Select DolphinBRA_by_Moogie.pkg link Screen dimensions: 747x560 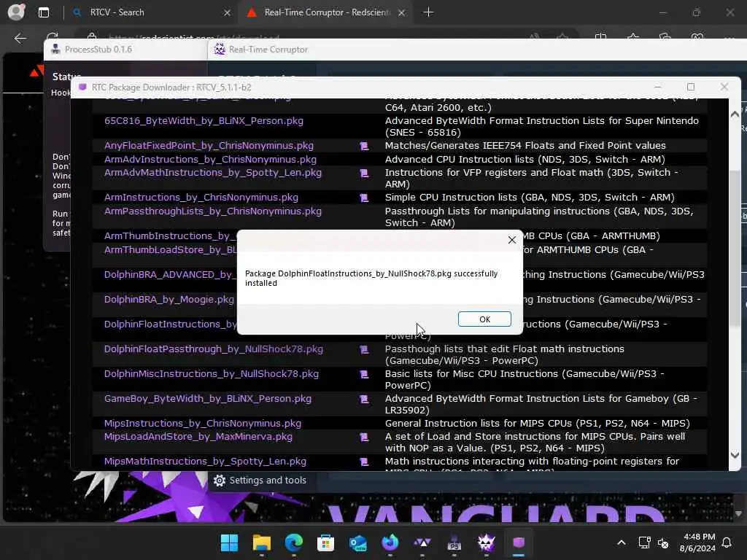coord(169,300)
